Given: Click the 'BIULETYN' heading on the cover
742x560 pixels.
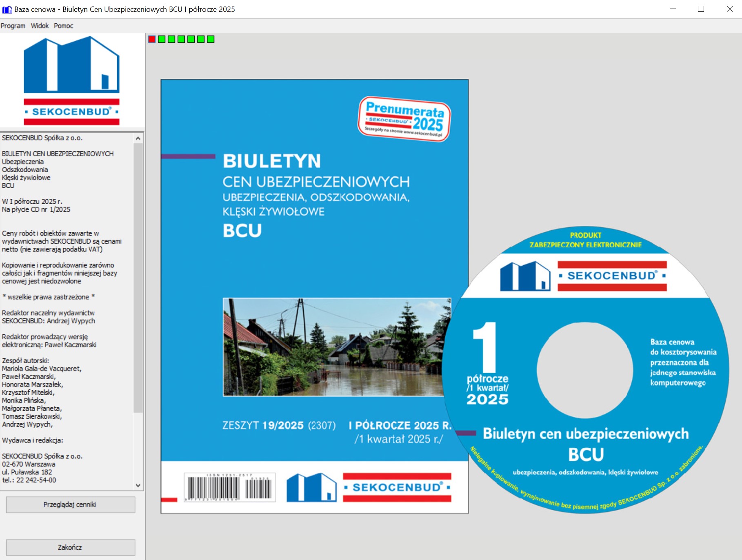Looking at the screenshot, I should point(272,161).
